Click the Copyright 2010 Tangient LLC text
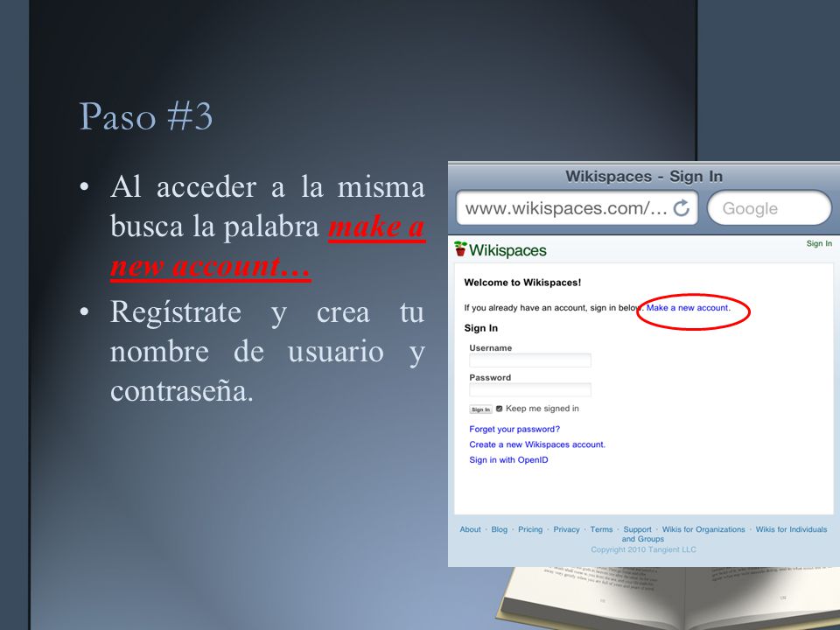 (643, 549)
